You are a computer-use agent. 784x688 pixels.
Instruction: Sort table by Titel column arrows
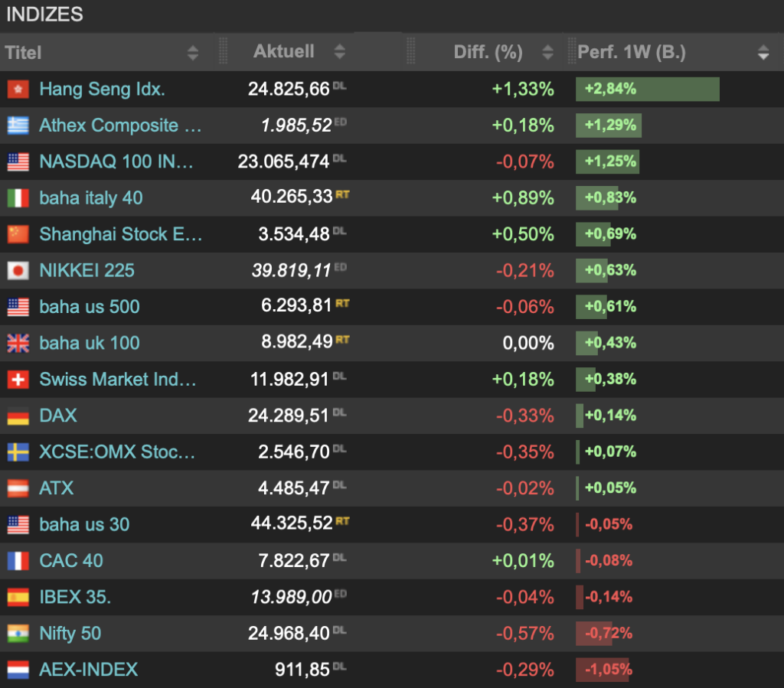point(192,53)
